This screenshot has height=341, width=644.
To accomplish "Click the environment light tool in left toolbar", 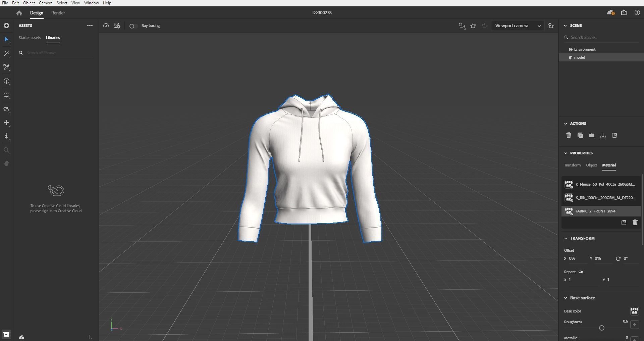I will [6, 96].
